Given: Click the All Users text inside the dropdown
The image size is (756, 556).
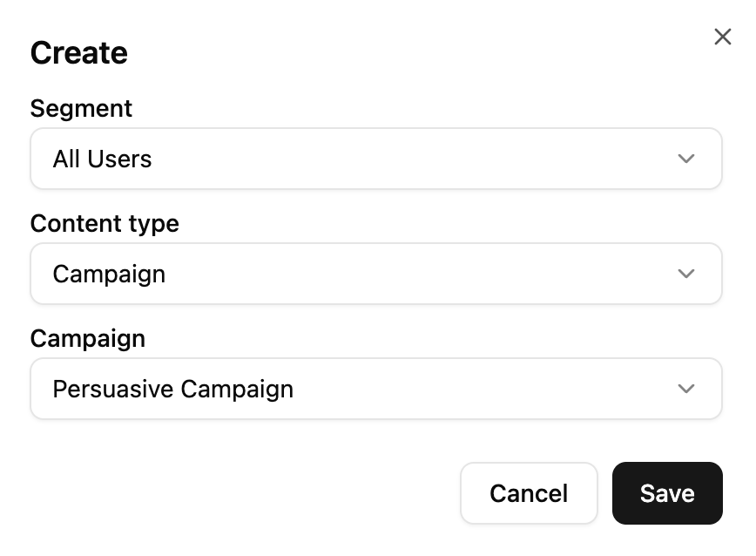Looking at the screenshot, I should 103,159.
